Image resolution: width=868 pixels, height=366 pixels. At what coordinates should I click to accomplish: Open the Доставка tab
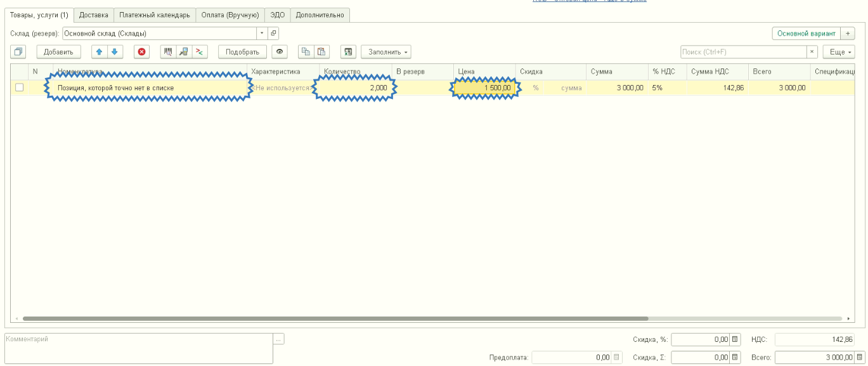tap(94, 15)
